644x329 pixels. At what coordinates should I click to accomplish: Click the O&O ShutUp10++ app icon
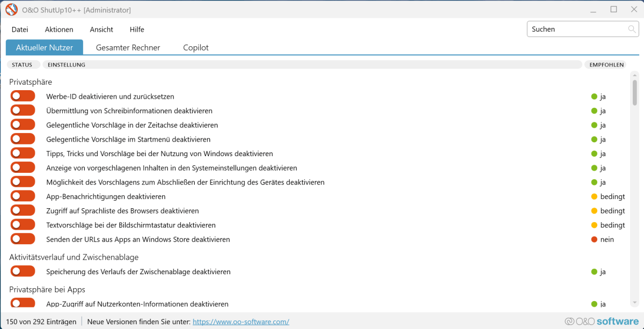tap(12, 10)
